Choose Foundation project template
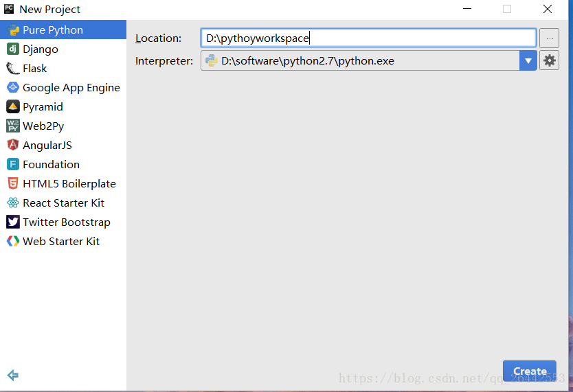This screenshot has width=573, height=392. coord(63,164)
